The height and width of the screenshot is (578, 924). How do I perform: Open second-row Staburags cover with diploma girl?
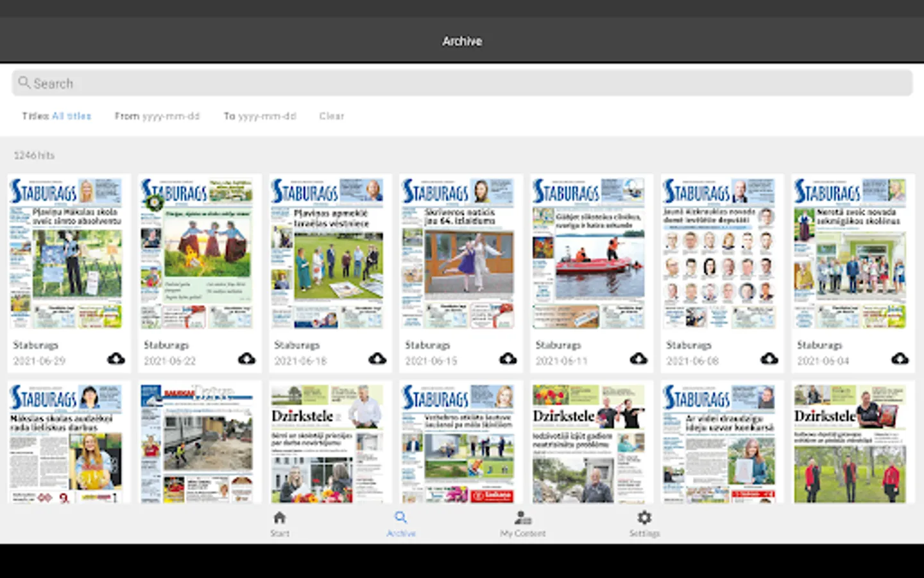(x=719, y=443)
